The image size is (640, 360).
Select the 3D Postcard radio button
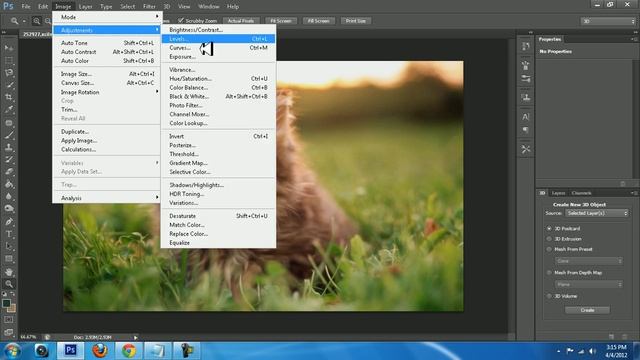[549, 229]
